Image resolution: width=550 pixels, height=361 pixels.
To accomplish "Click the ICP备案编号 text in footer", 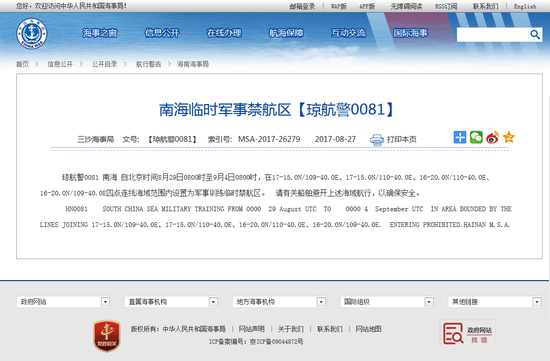I will 256,341.
